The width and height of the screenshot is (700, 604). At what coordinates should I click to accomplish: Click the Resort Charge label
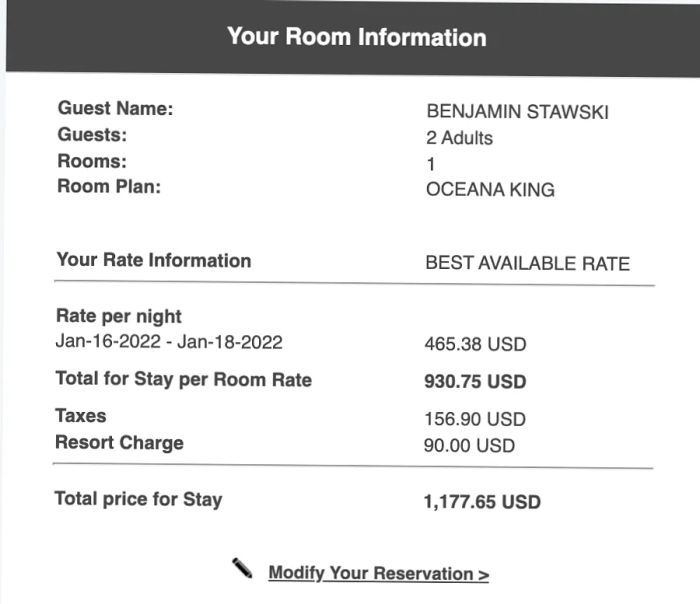pyautogui.click(x=119, y=442)
